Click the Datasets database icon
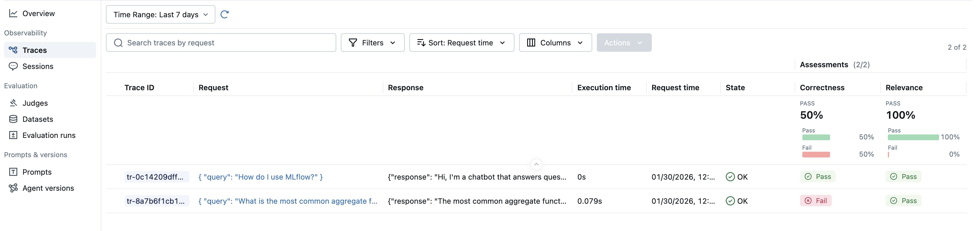Screen dimensions: 980x231 point(13,119)
